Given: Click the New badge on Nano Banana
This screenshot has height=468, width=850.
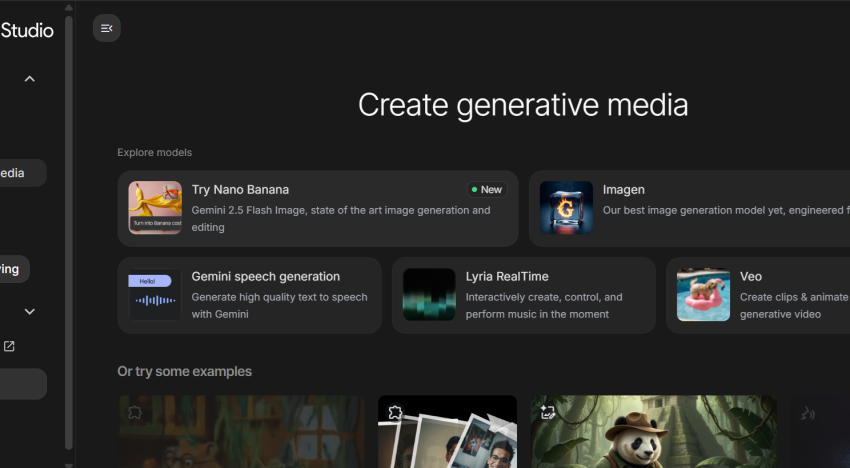Looking at the screenshot, I should [x=487, y=190].
